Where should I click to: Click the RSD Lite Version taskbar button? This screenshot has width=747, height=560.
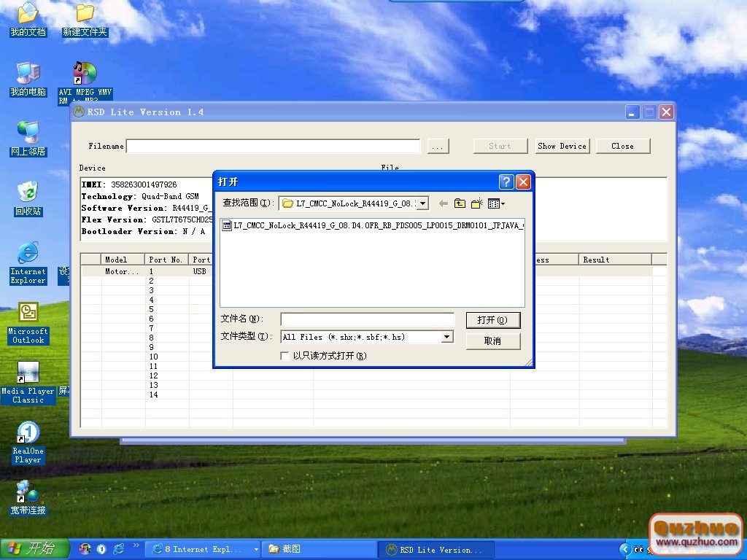click(x=436, y=550)
